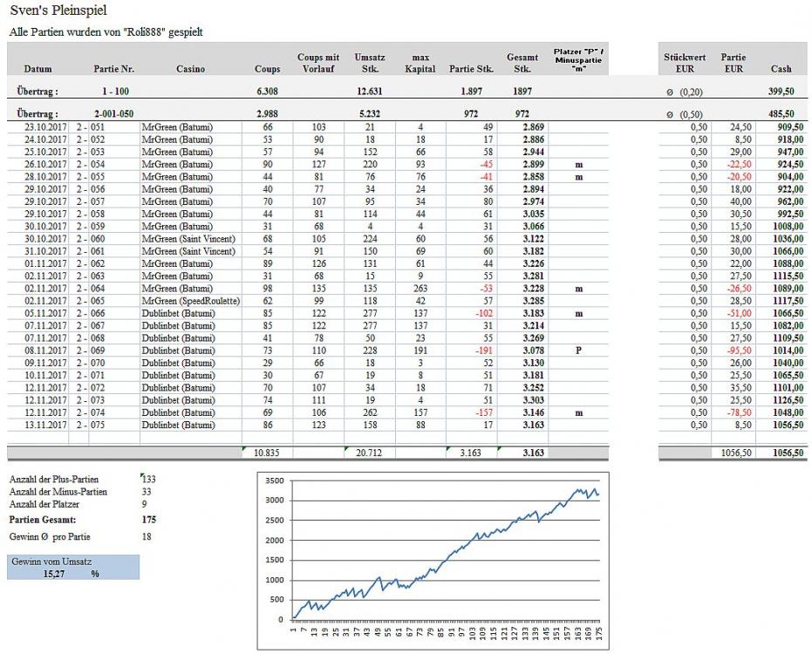Click the Plus-Partien count value 133
The width and height of the screenshot is (812, 654).
(149, 480)
